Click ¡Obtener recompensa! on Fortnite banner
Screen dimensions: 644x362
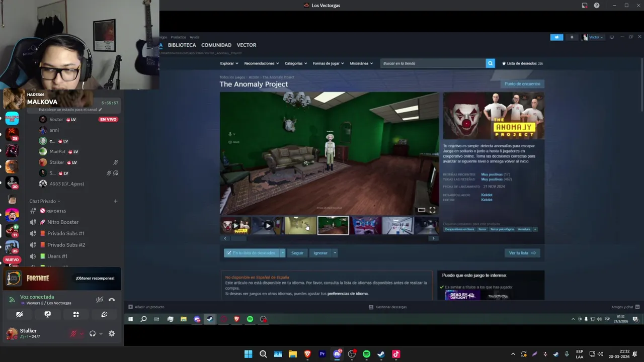pos(95,278)
